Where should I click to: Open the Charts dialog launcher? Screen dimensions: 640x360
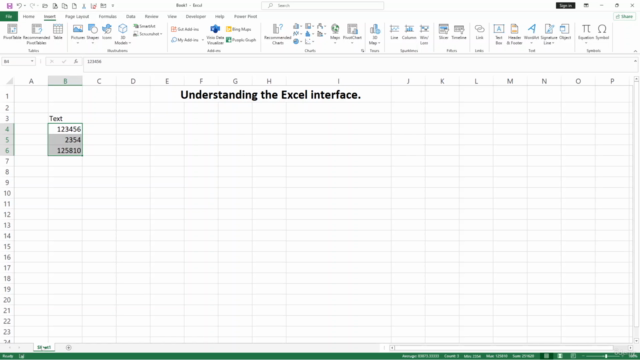(362, 51)
